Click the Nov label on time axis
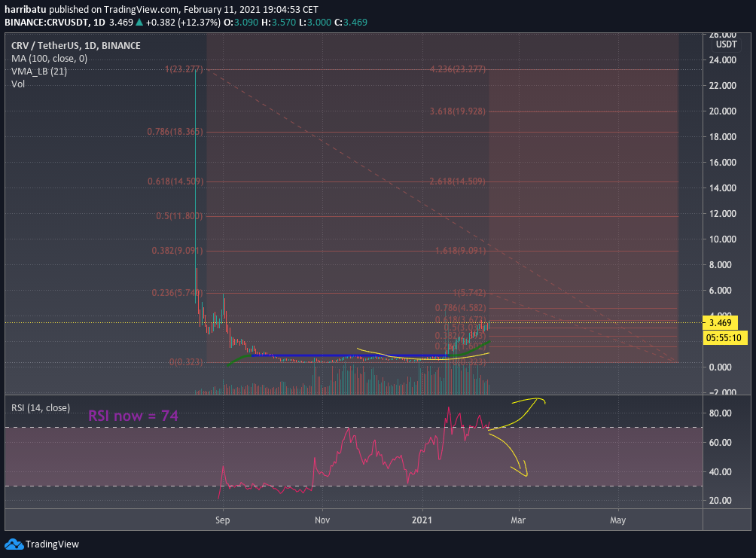 click(x=322, y=520)
